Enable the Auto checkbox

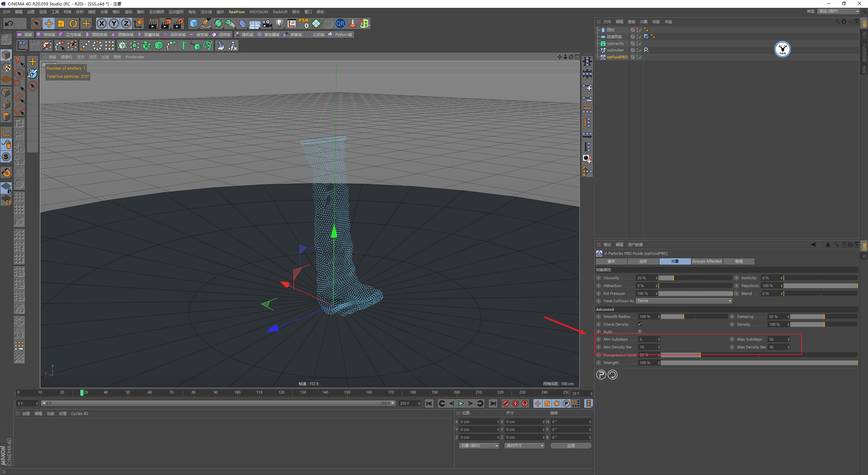click(x=640, y=332)
